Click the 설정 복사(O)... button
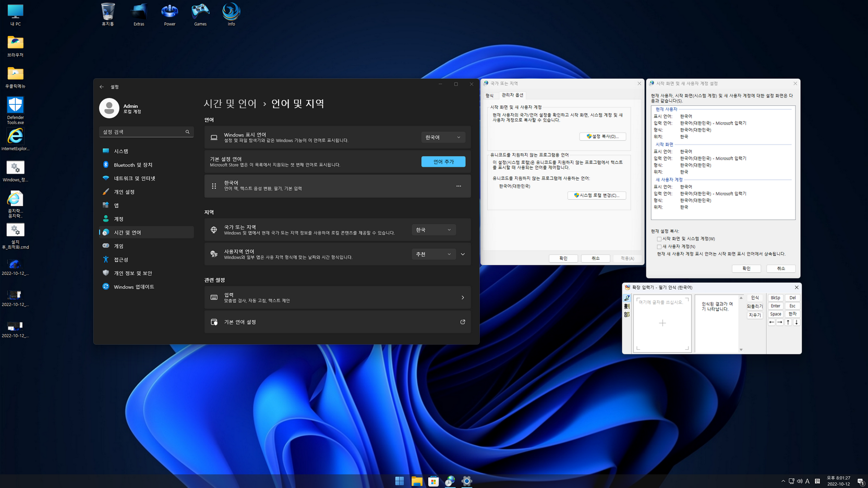This screenshot has width=868, height=488. coord(602,137)
